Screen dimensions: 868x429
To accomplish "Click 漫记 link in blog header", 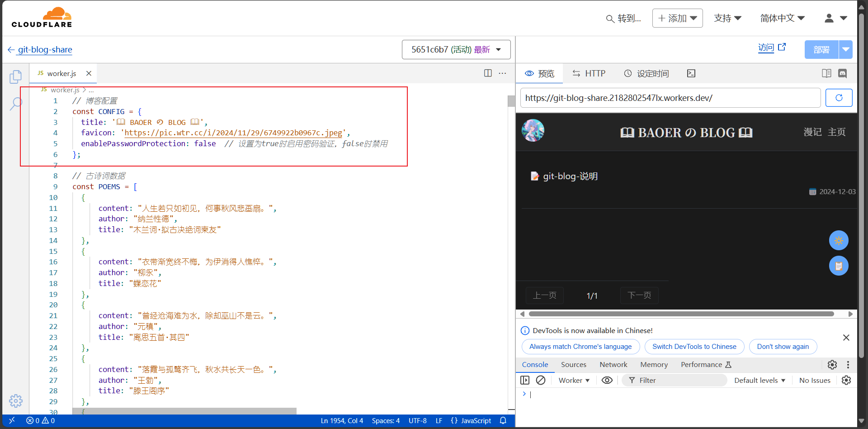I will point(812,132).
